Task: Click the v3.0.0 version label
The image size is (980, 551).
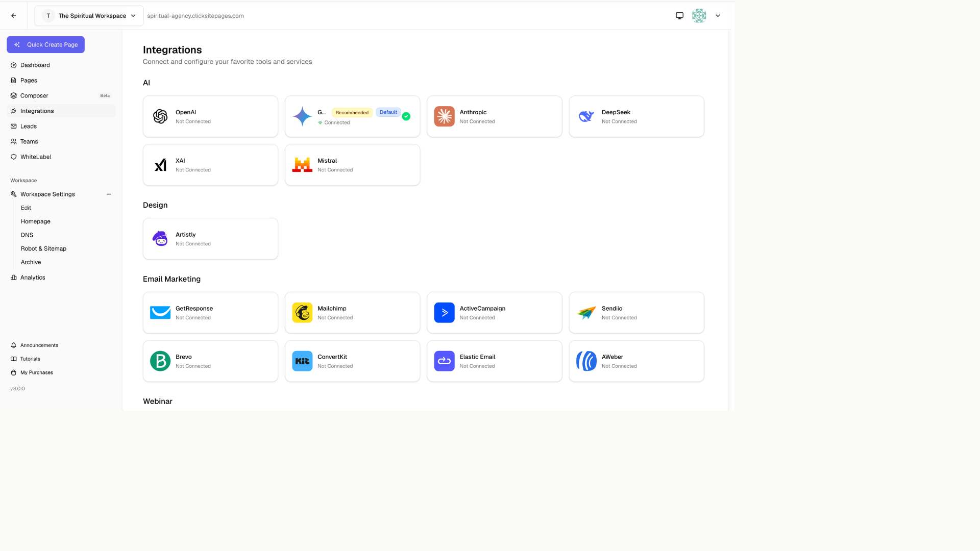Action: [x=17, y=389]
